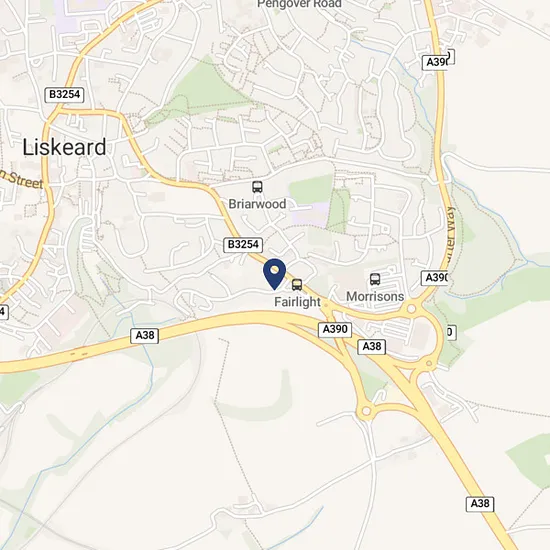The height and width of the screenshot is (550, 550).
Task: Click the B3254 road shield near Briarwood
Action: pyautogui.click(x=243, y=244)
